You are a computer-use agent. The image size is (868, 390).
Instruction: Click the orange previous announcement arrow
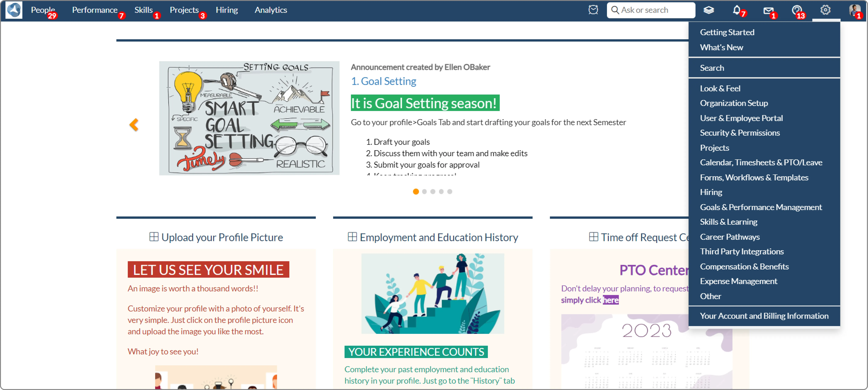134,125
